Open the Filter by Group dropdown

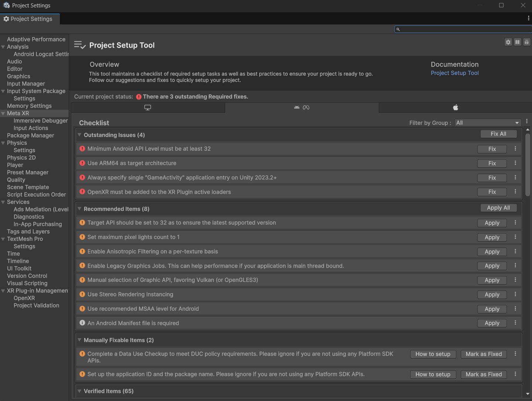[487, 122]
